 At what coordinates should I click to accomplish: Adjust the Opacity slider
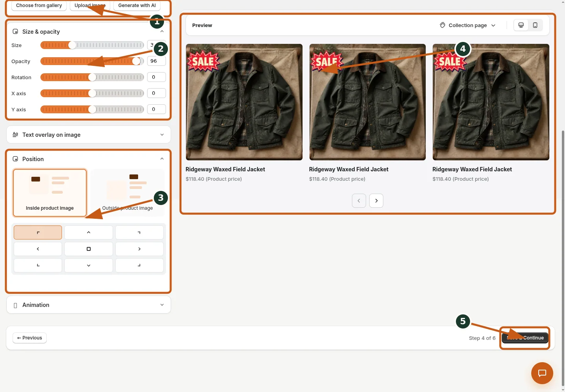(x=92, y=61)
